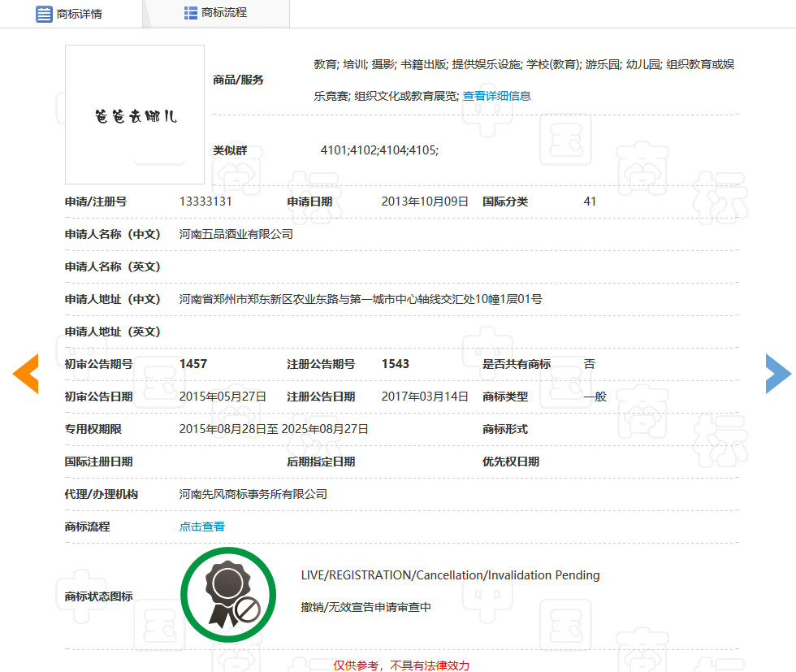Image resolution: width=796 pixels, height=672 pixels.
Task: Click the 专用权期限 label
Action: (x=93, y=429)
